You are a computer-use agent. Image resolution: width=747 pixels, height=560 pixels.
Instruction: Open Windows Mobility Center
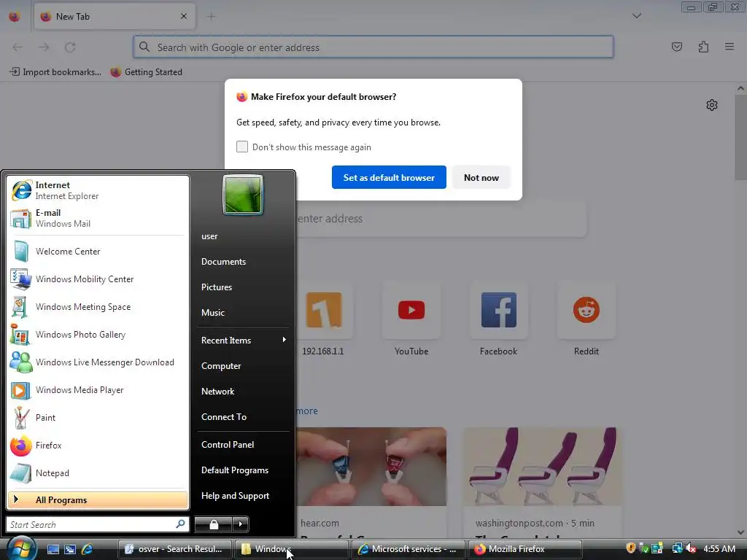pos(98,279)
